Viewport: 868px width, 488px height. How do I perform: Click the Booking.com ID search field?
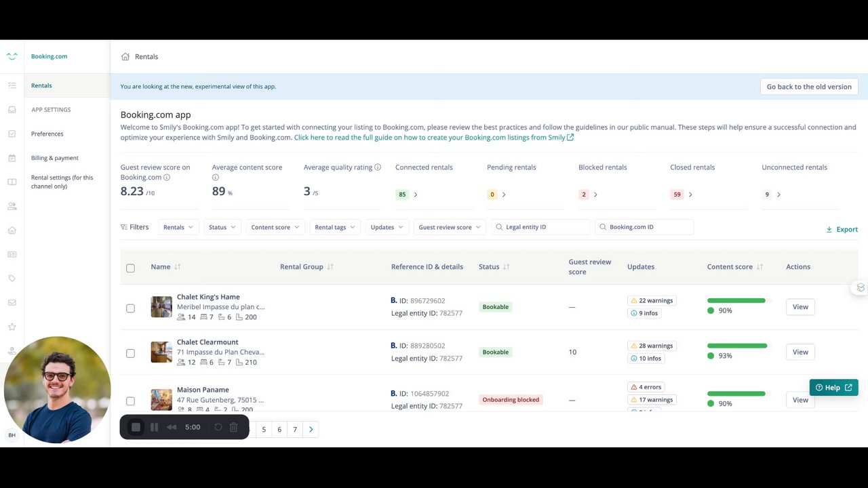point(644,227)
